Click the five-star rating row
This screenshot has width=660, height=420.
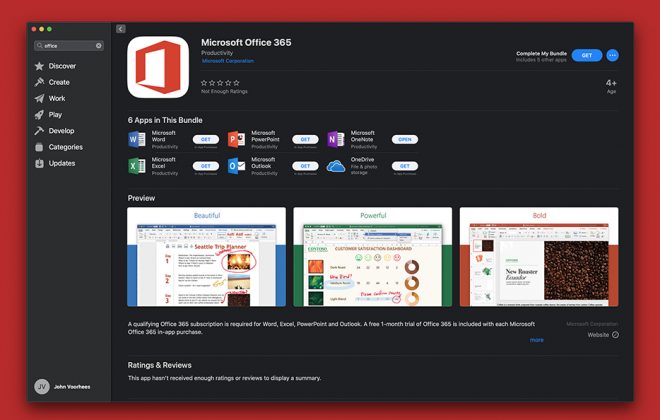220,83
